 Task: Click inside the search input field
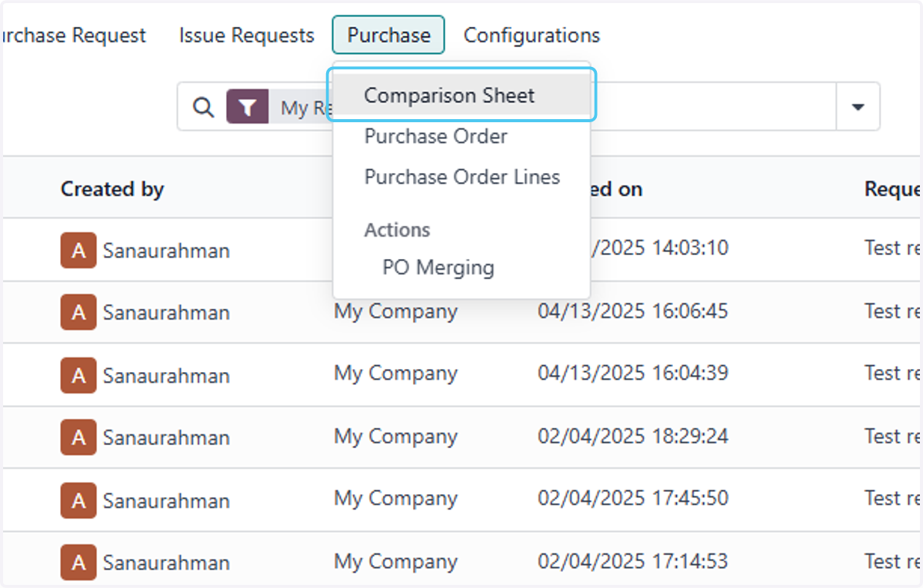(x=715, y=107)
